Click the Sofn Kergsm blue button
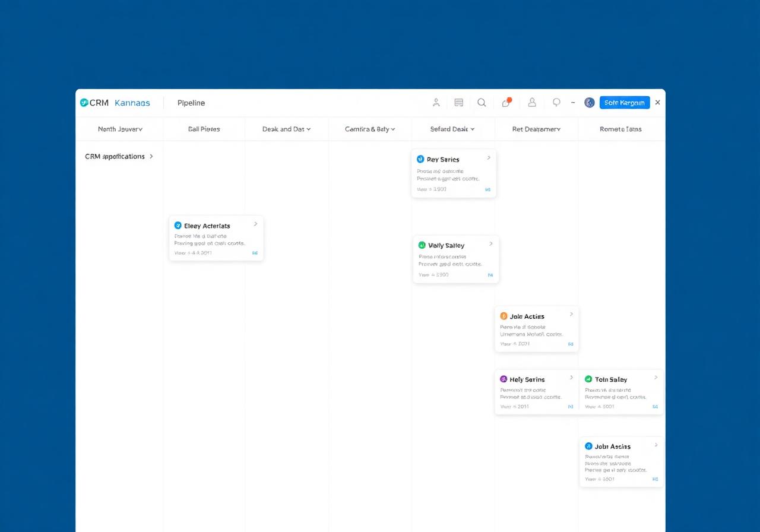The width and height of the screenshot is (760, 532). [625, 102]
